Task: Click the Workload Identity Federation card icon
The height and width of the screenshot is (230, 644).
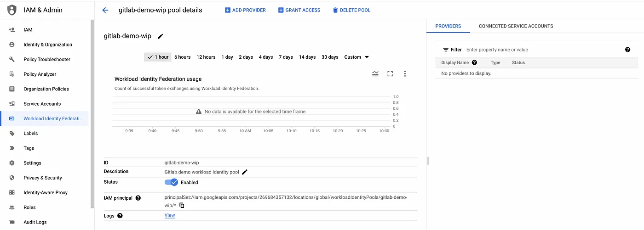Action: (12, 118)
